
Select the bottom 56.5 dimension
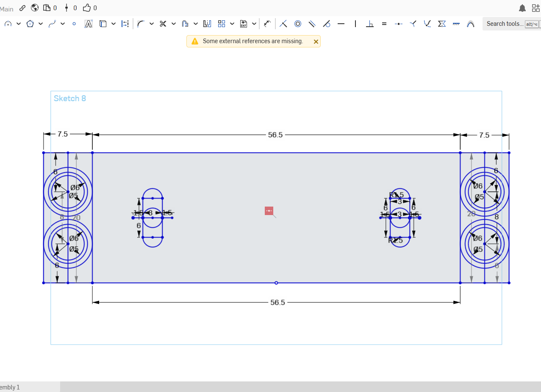click(278, 302)
